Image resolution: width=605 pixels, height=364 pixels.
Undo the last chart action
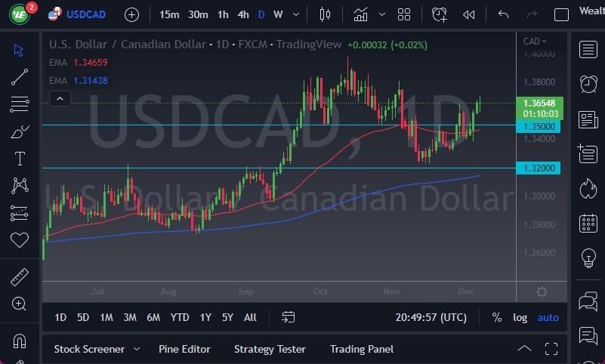pyautogui.click(x=503, y=14)
